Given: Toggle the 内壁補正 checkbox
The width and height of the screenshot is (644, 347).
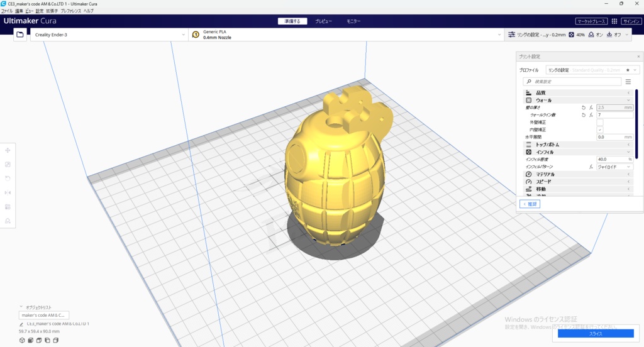Looking at the screenshot, I should point(600,129).
